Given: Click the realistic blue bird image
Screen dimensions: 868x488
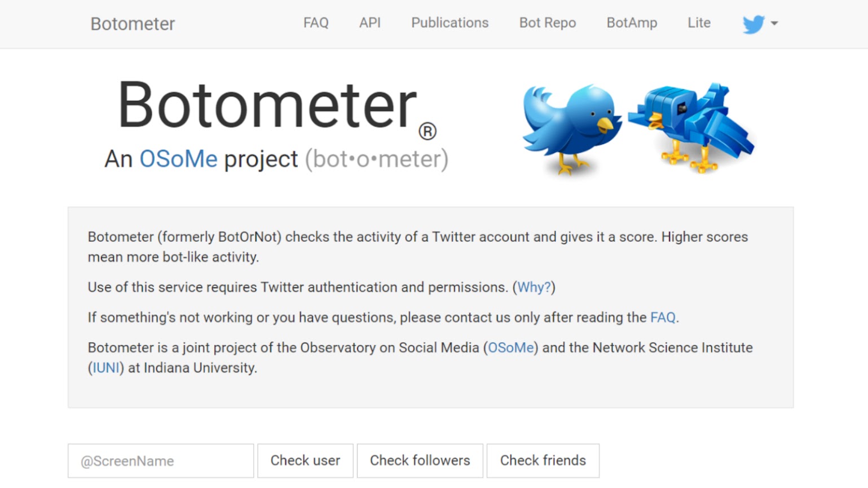Looking at the screenshot, I should click(571, 129).
